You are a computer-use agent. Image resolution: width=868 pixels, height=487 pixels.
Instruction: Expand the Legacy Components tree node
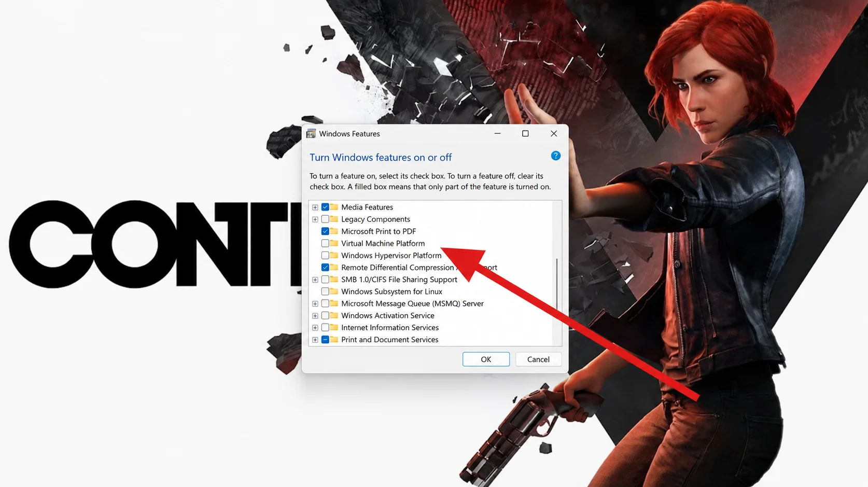[315, 219]
